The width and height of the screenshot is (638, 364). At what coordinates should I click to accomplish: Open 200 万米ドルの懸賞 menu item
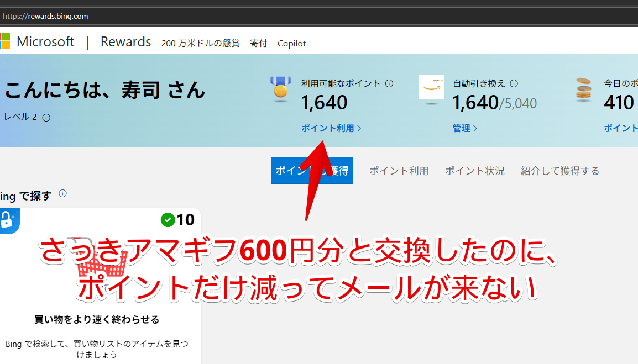200,43
